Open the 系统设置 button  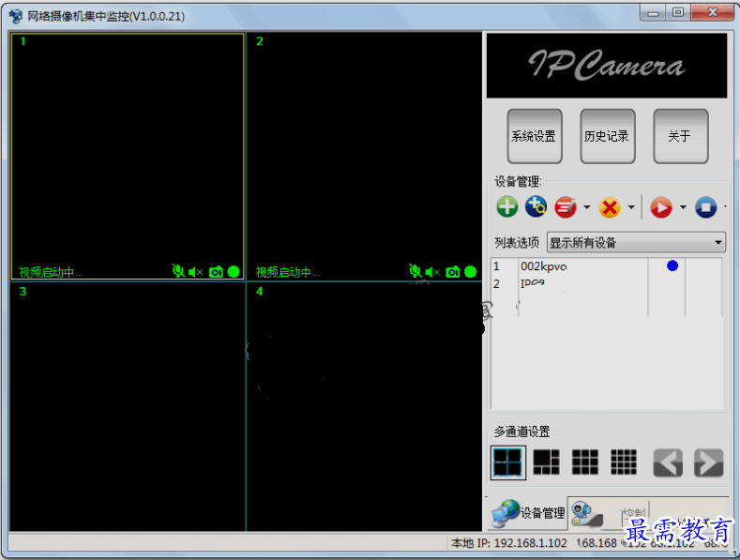pos(535,136)
